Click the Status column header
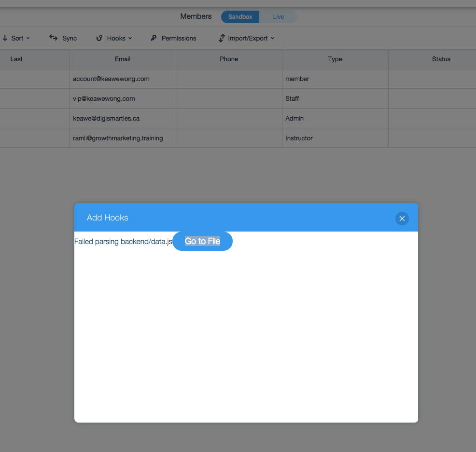Viewport: 476px width, 452px height. click(x=441, y=59)
